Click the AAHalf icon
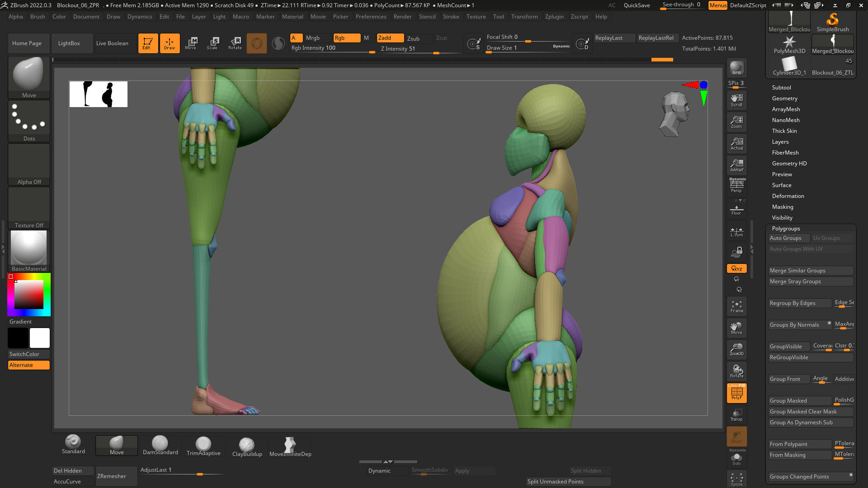This screenshot has width=868, height=488. point(736,165)
